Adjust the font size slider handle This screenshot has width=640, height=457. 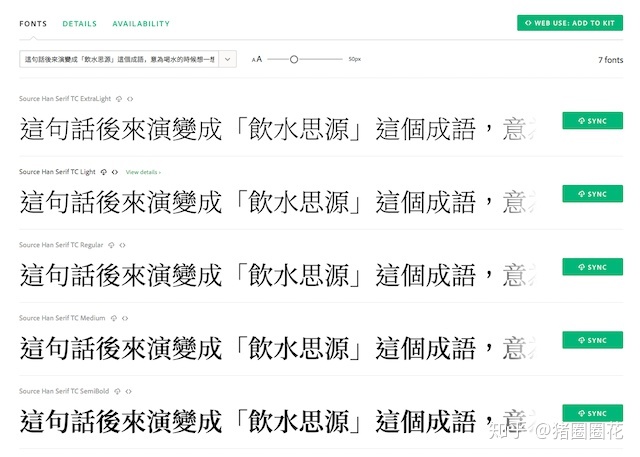click(x=294, y=60)
